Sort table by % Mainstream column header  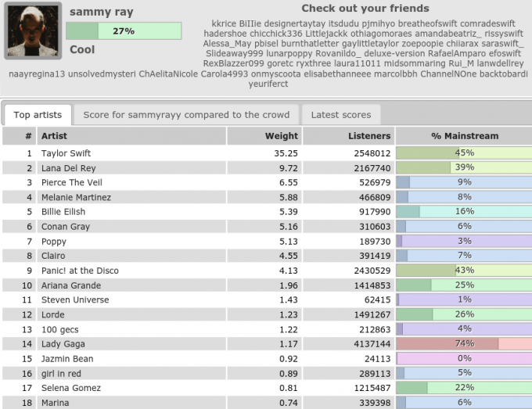[x=465, y=136]
